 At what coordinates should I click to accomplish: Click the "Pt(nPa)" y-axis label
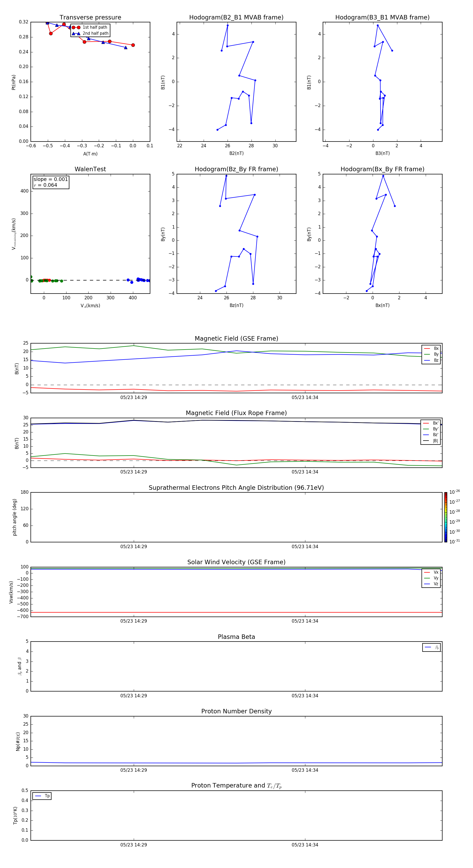click(x=13, y=82)
